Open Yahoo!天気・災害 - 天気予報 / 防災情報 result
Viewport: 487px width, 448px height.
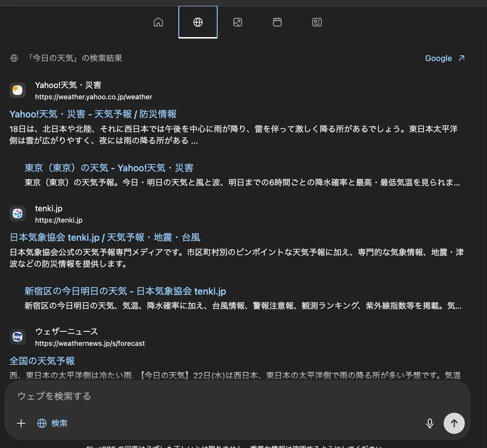coord(93,114)
